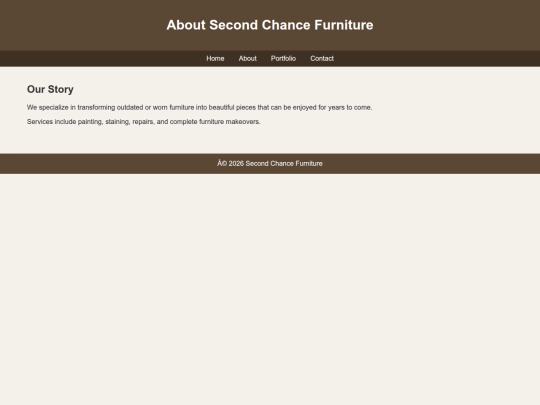
Task: Open the Contact navigation link
Action: click(322, 59)
